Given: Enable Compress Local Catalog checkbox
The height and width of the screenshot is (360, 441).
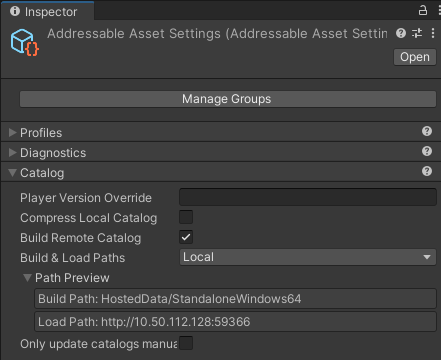Looking at the screenshot, I should (186, 217).
